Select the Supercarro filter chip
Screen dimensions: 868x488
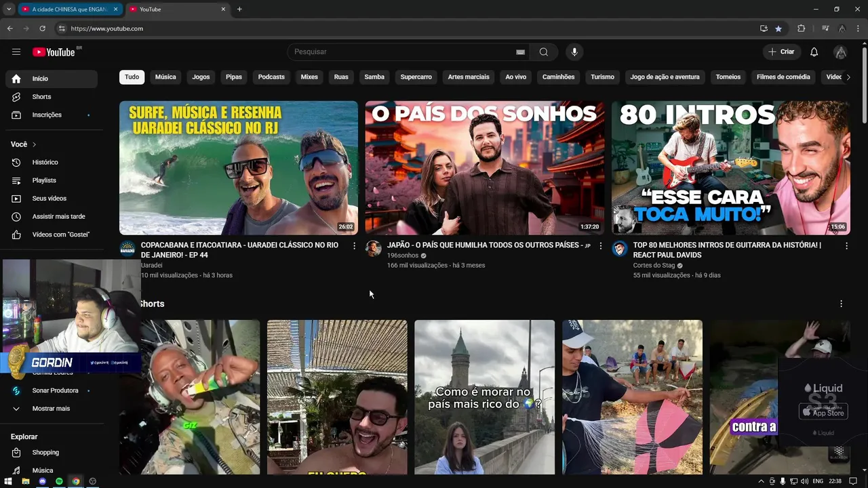point(416,77)
